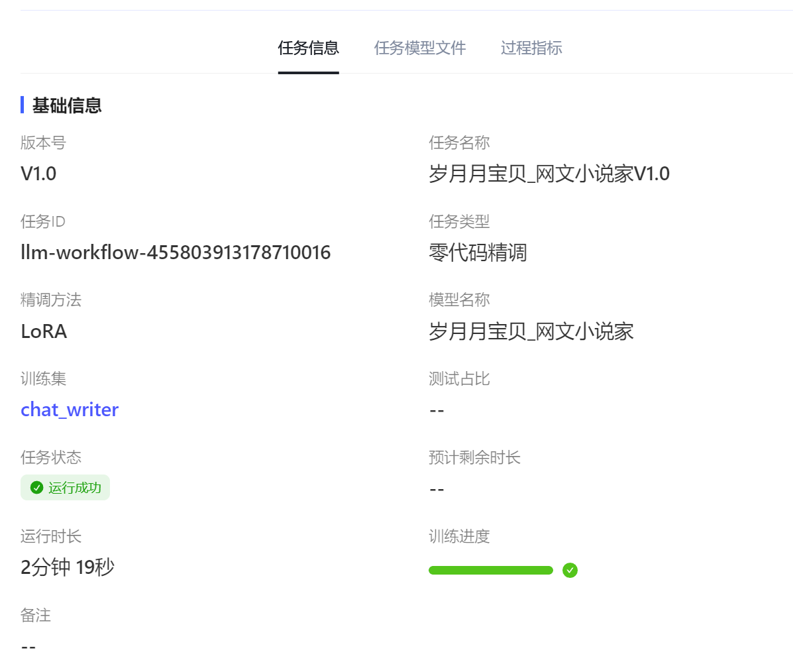Click the completion check icon after progress bar
Viewport: 793px width, 672px height.
570,570
